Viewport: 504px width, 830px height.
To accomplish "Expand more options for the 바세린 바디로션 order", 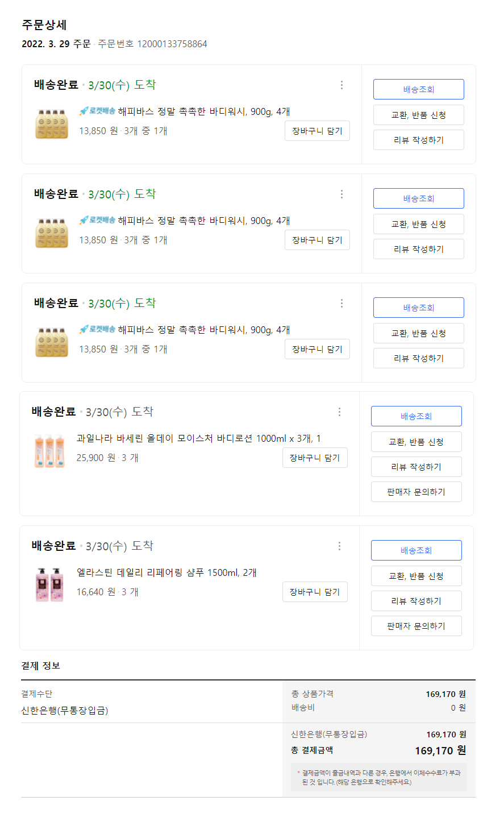I will coord(339,412).
